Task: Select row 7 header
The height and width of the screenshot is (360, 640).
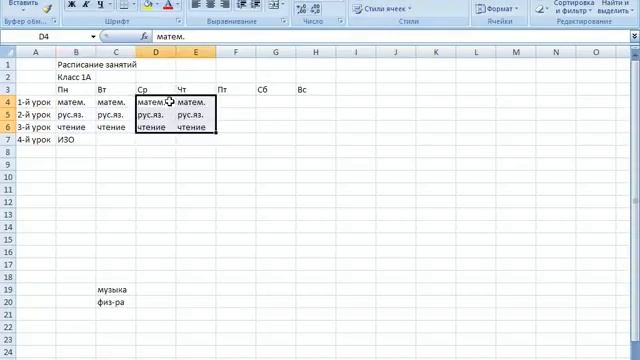Action: click(x=8, y=140)
